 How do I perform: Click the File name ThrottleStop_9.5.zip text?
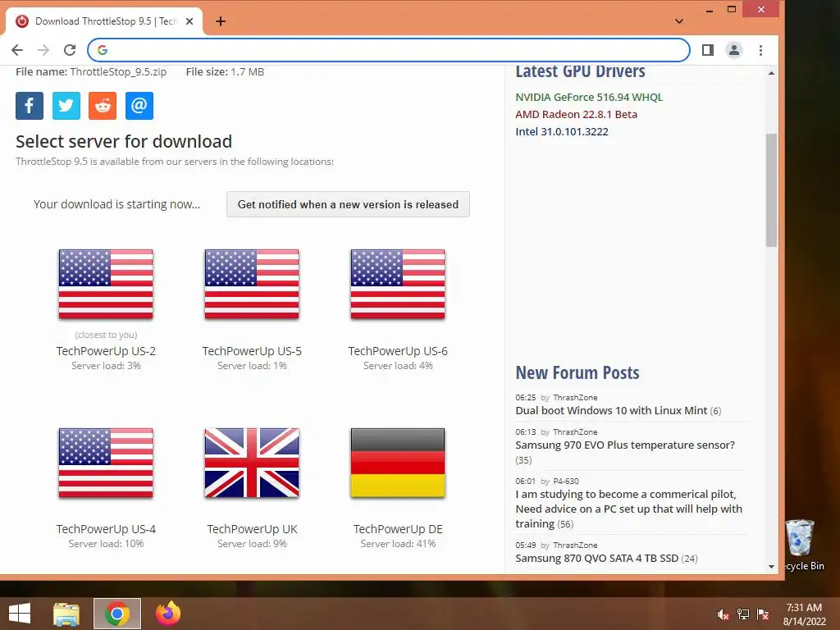point(91,72)
